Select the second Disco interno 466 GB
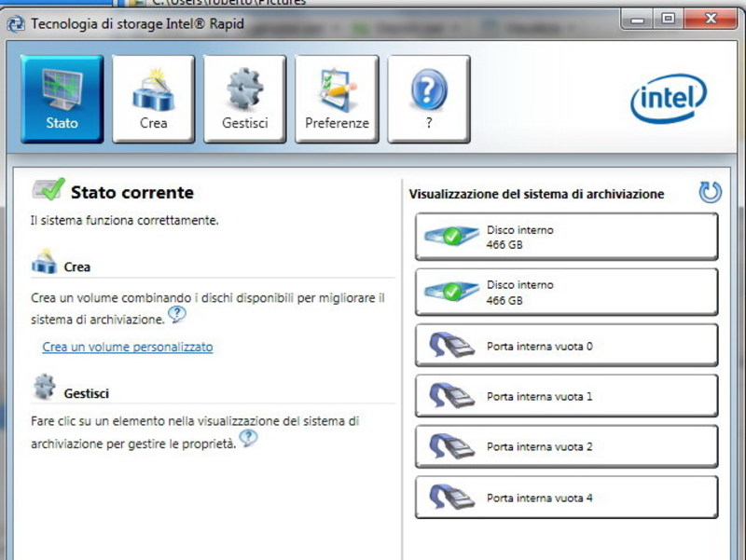Screen dimensions: 746x560 tap(566, 292)
